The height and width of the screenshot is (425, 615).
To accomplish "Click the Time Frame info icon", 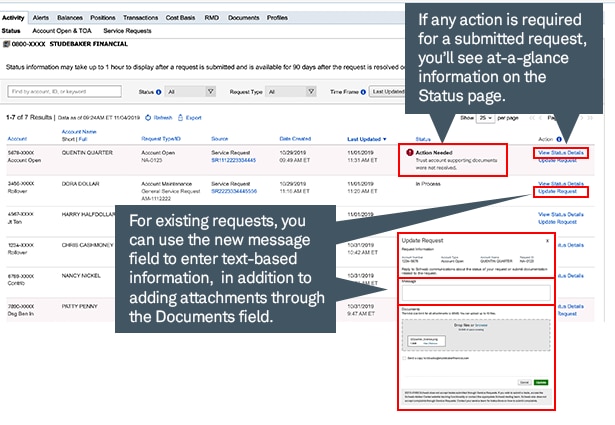I will point(363,92).
